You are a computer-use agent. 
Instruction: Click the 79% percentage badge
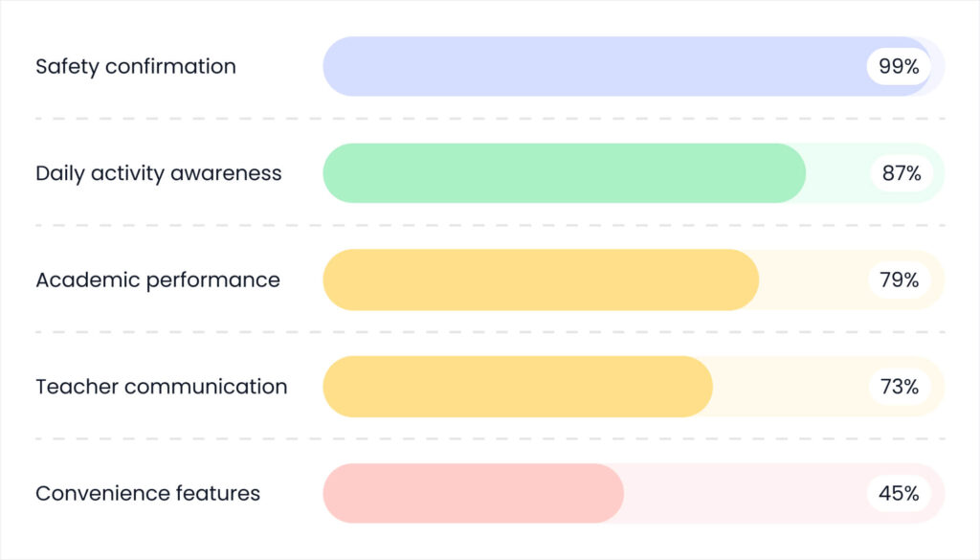pyautogui.click(x=900, y=280)
